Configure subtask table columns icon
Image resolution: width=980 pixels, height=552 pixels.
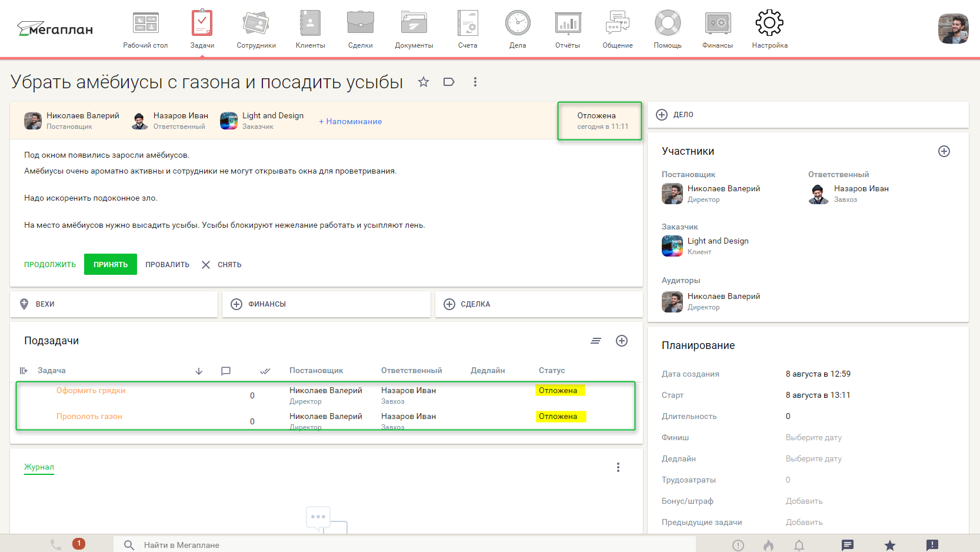(24, 371)
